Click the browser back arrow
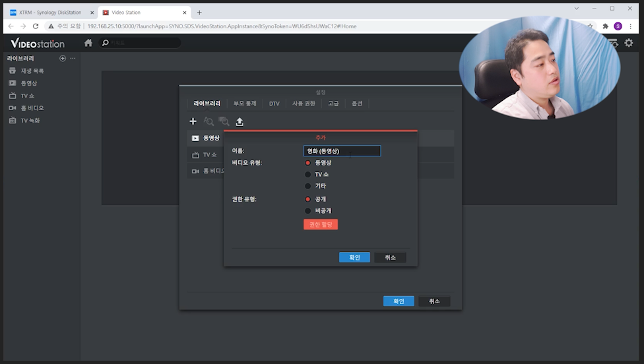 click(x=11, y=26)
